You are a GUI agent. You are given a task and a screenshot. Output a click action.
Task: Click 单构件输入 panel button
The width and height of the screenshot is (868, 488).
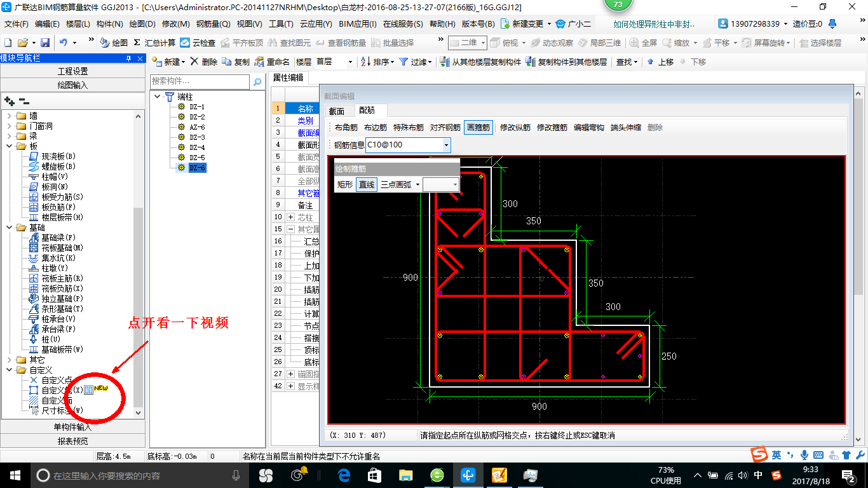[73, 427]
